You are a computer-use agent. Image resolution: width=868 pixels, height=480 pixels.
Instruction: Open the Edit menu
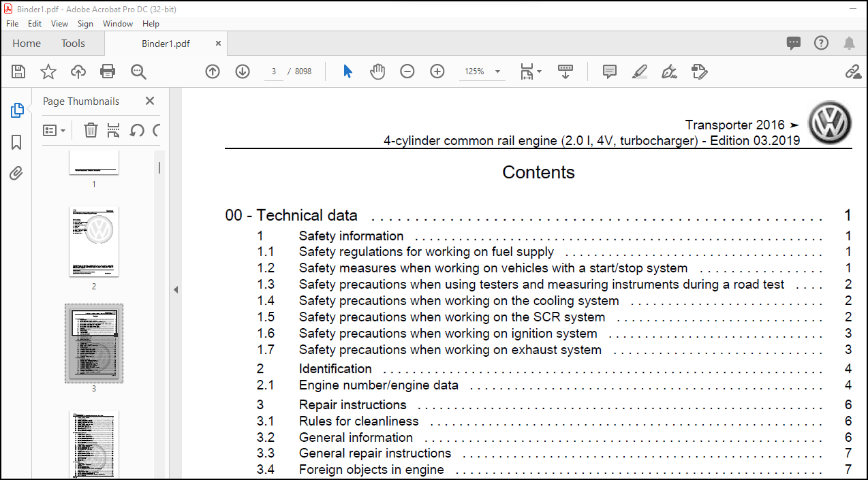tap(35, 23)
